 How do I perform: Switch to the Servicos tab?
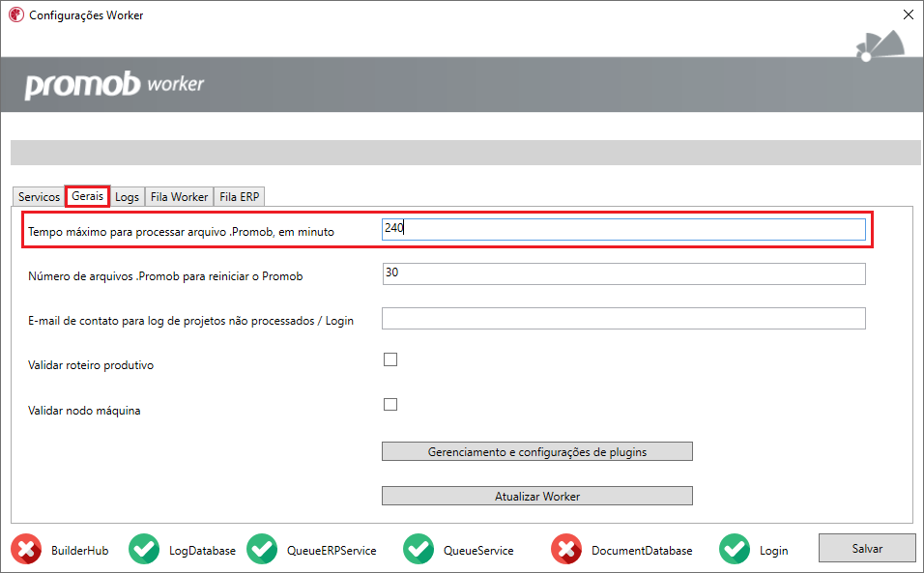(x=39, y=197)
